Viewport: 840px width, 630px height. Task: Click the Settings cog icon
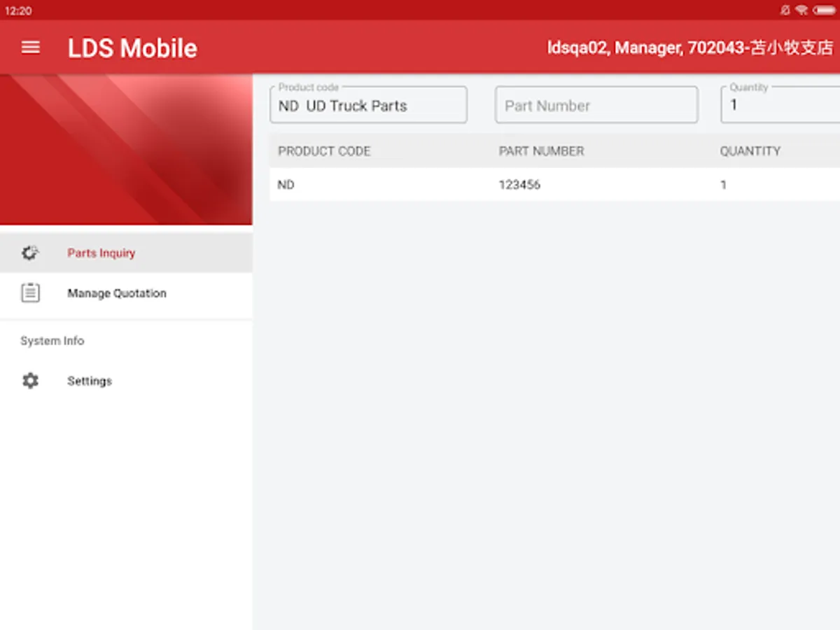click(30, 381)
